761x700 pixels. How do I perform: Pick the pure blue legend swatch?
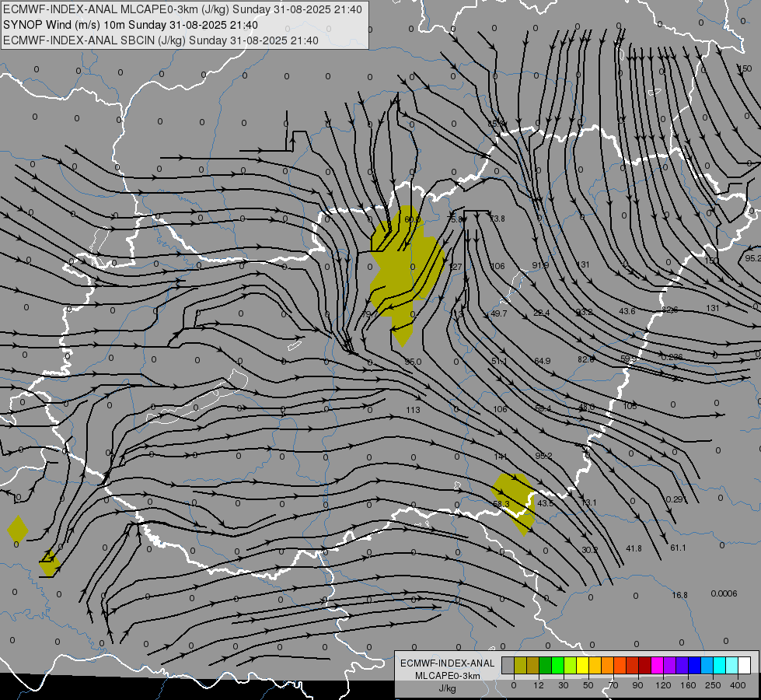click(695, 666)
